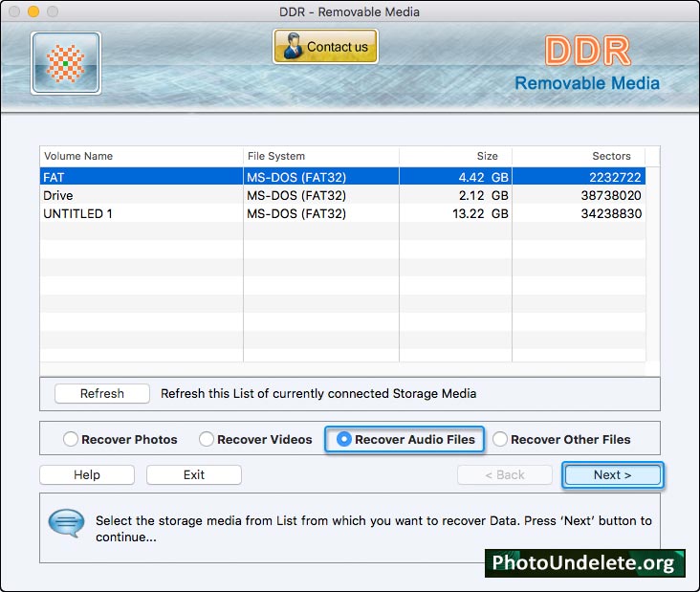Select the Recover Audio Files option
Screen dimensions: 700x592
(x=405, y=439)
